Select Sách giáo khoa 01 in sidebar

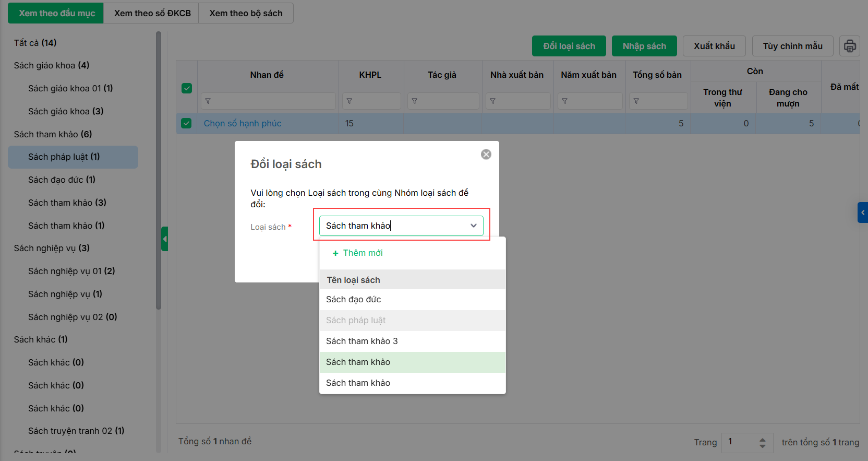pos(70,88)
